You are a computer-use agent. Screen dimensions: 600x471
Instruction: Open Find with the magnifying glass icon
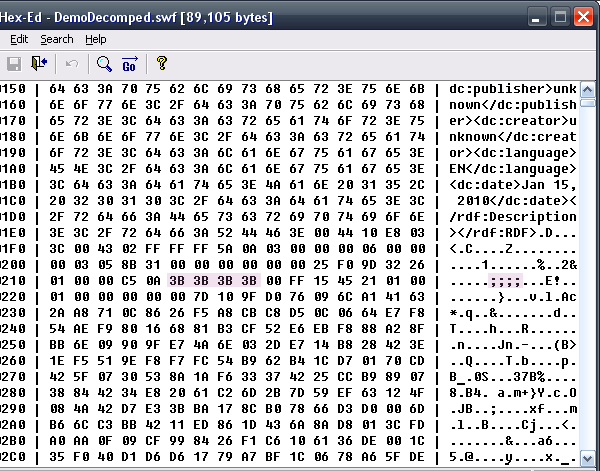103,64
